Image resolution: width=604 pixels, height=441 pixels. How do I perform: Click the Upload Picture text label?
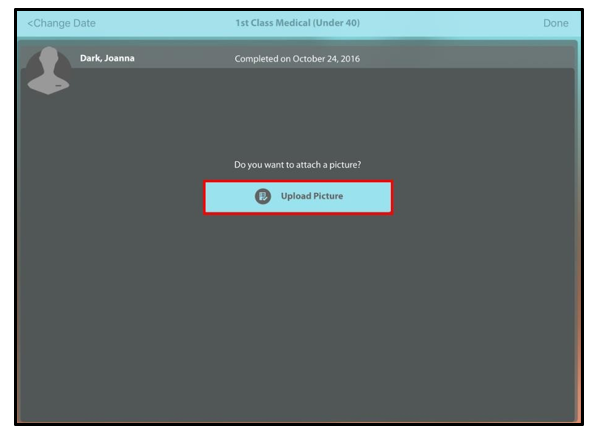click(x=311, y=197)
